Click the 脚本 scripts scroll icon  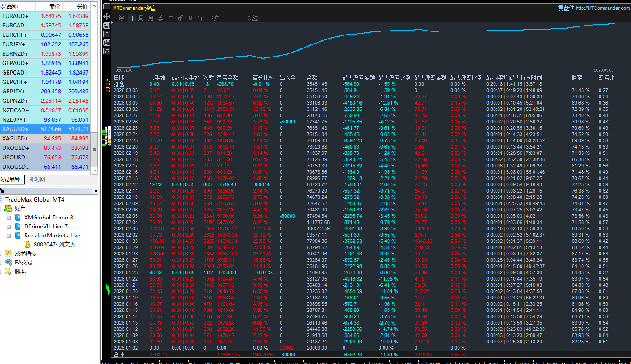click(x=8, y=272)
